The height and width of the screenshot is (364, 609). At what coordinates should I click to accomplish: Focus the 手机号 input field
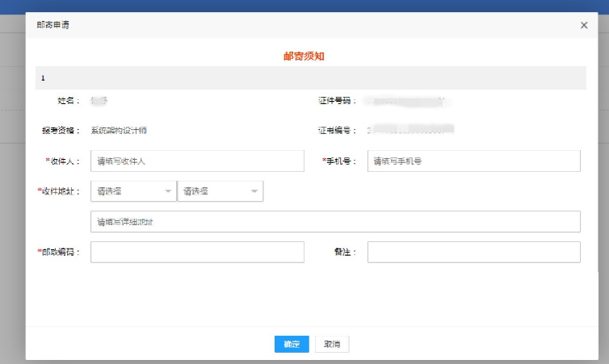[x=473, y=161]
